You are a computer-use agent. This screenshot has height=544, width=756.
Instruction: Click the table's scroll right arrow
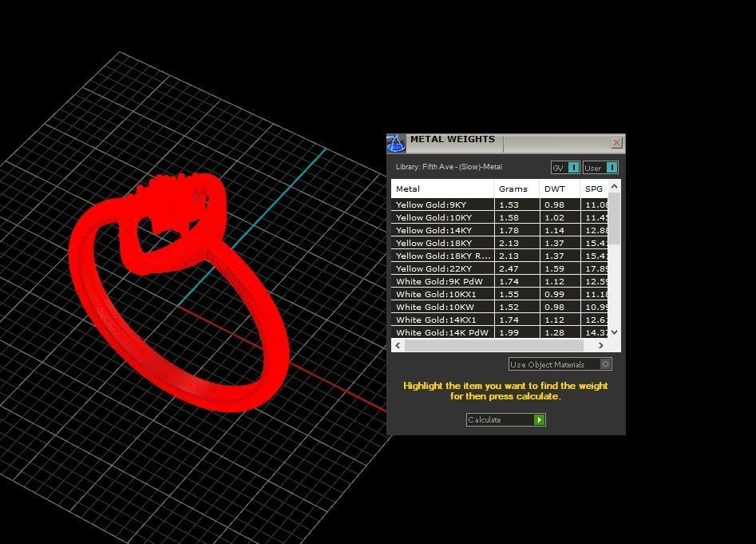[x=601, y=345]
